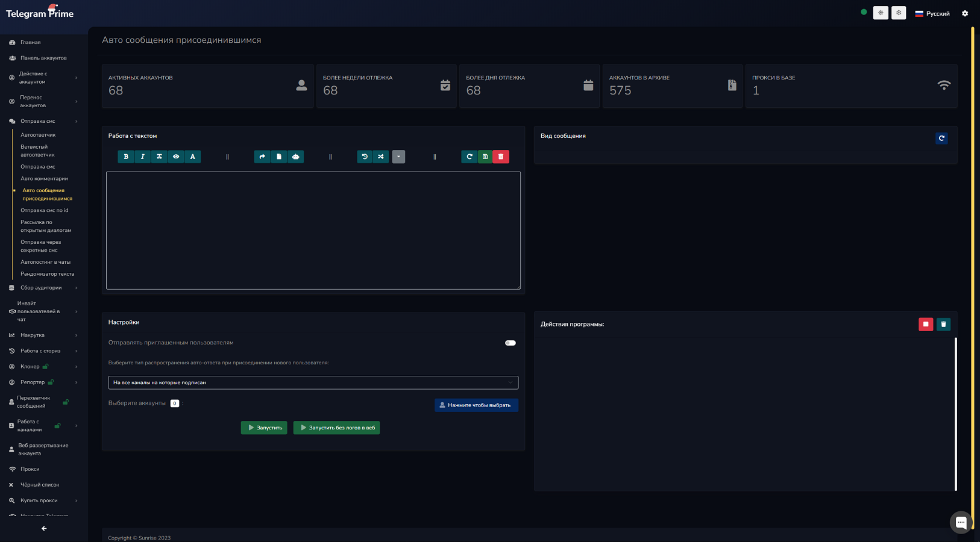Delete text with the red trash icon
Viewport: 980px width, 542px height.
coord(501,157)
